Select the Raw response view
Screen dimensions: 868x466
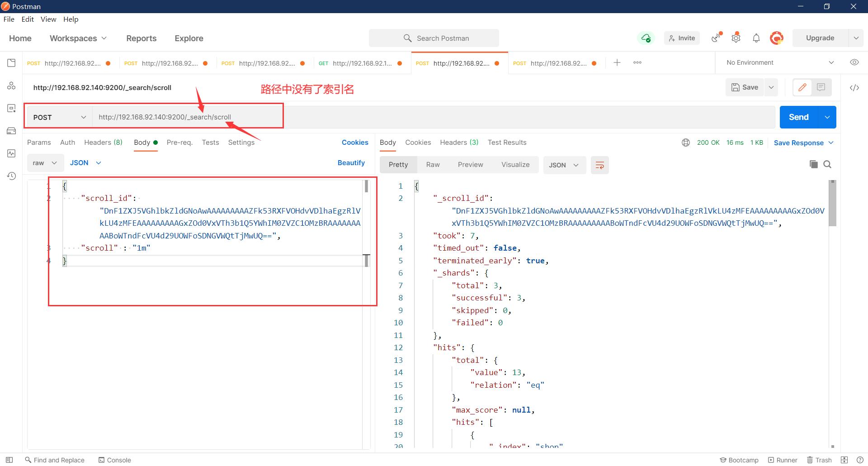[x=433, y=165]
